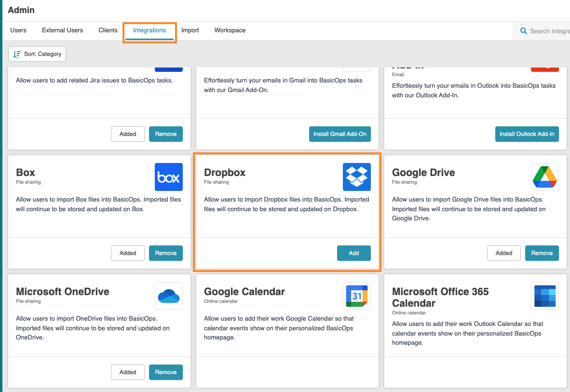Click the search magnifier icon
Screen dimensions: 570x392
pos(523,31)
